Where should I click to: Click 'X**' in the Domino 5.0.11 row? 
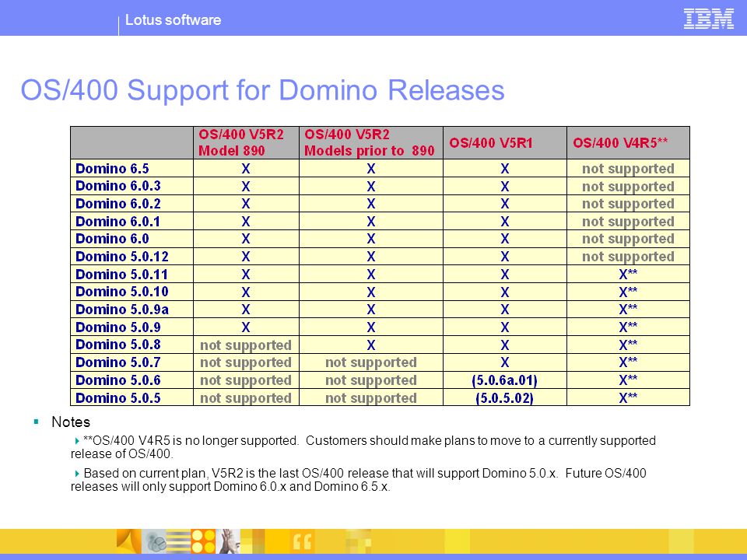coord(628,275)
